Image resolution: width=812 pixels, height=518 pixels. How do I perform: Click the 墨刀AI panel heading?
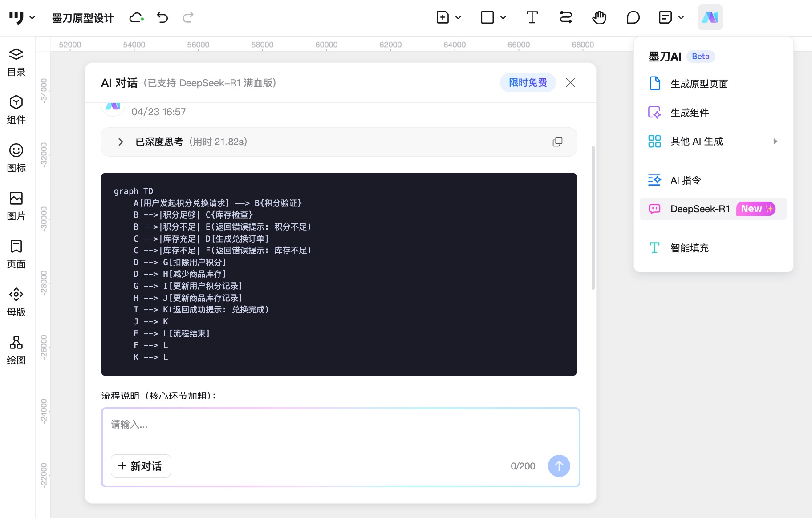point(665,57)
